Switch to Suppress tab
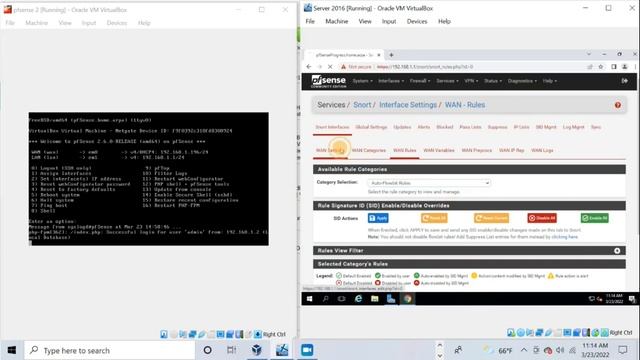The image size is (640, 360). (497, 127)
